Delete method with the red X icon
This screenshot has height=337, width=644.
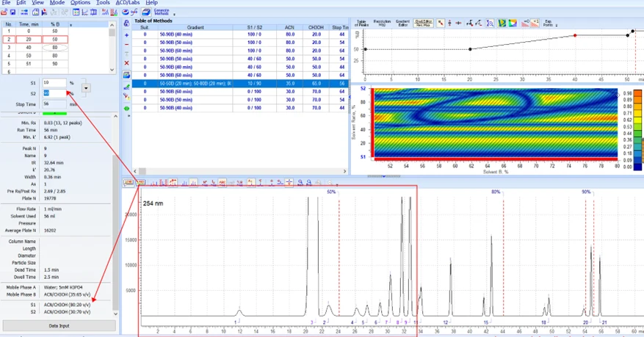[126, 63]
